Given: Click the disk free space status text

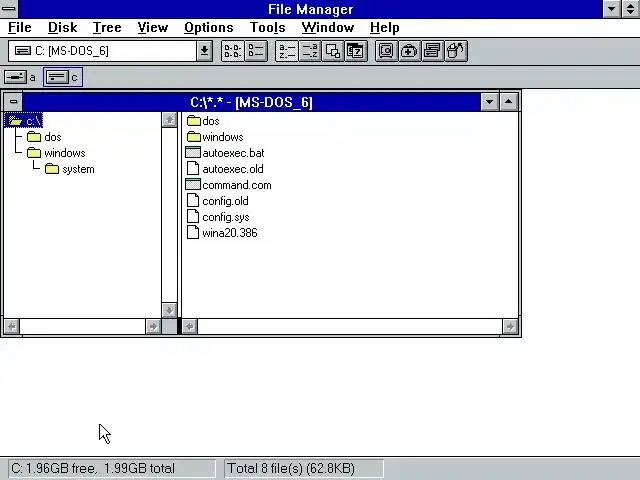Looking at the screenshot, I should coord(93,468).
